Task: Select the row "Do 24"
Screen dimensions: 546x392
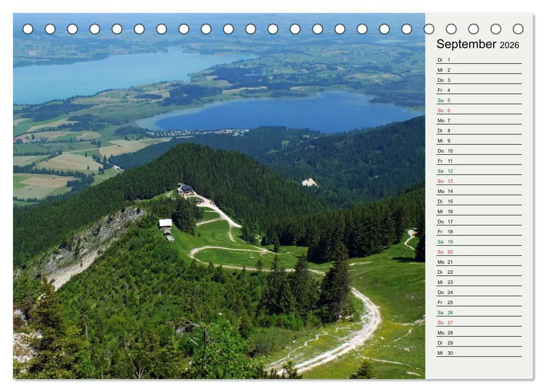Action: (x=479, y=292)
